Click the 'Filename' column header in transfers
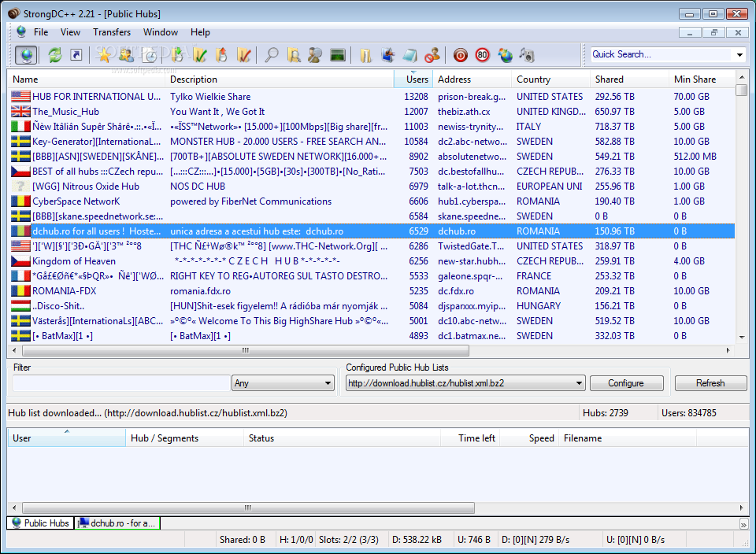 pos(627,438)
